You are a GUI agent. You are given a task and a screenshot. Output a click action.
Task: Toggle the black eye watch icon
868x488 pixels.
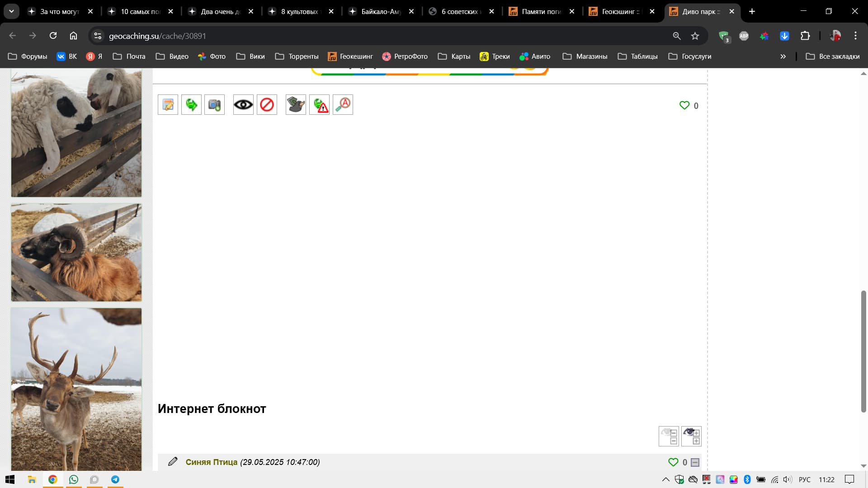click(x=243, y=105)
